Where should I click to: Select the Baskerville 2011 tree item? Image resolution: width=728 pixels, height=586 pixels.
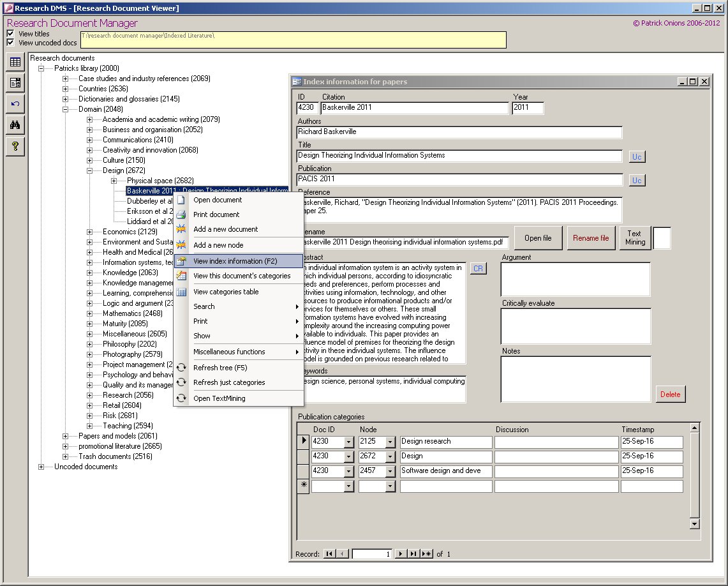tap(207, 190)
